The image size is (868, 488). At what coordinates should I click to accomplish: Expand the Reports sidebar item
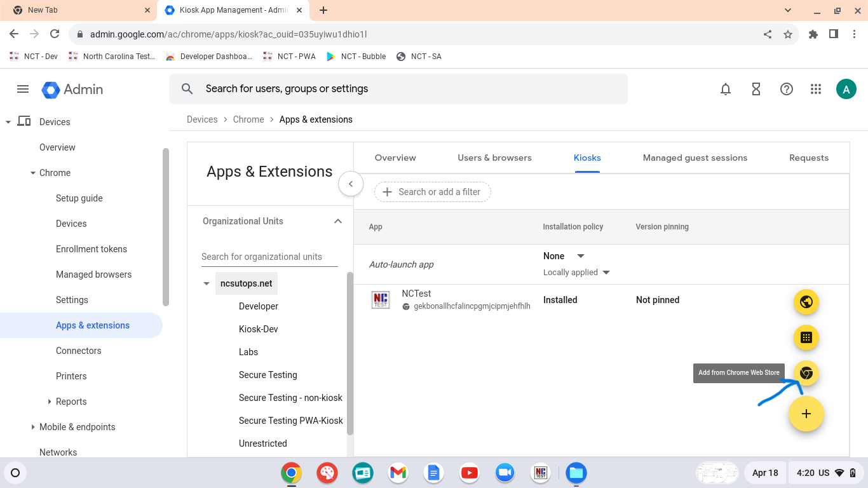click(x=50, y=402)
